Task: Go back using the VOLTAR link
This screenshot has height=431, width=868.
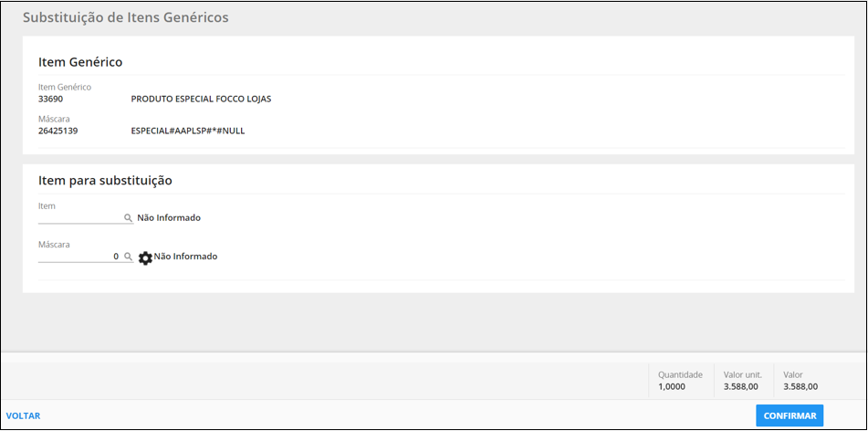Action: (23, 416)
